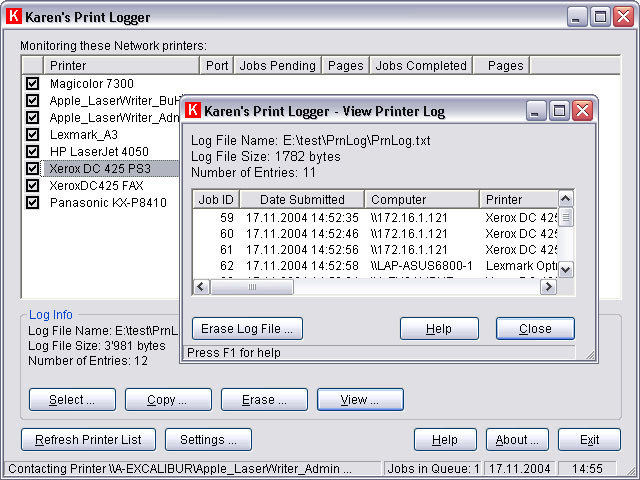Click the View Printer Log dialog K icon
The height and width of the screenshot is (480, 640).
[x=193, y=110]
